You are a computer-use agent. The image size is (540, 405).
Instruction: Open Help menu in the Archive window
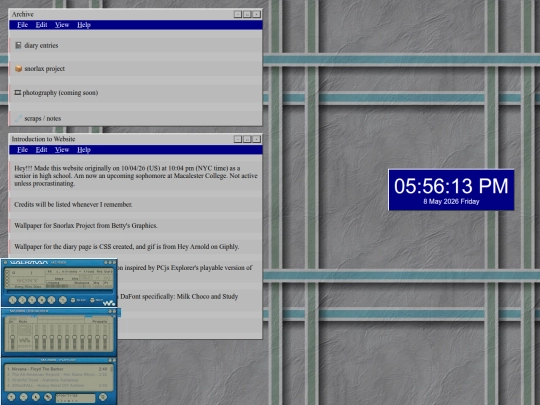pyautogui.click(x=84, y=25)
